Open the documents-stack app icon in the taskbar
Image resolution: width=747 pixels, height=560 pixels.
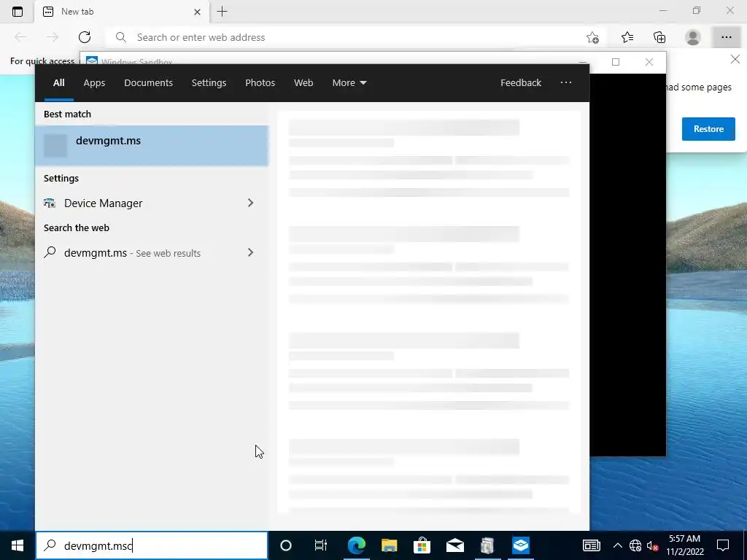(x=487, y=545)
